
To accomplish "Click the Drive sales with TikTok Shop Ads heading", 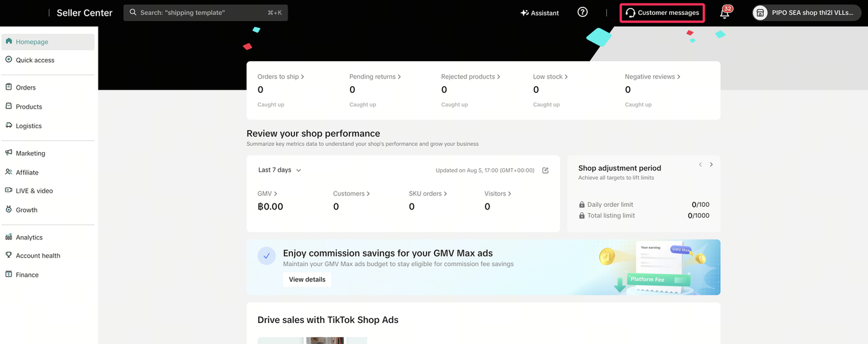I will coord(328,320).
